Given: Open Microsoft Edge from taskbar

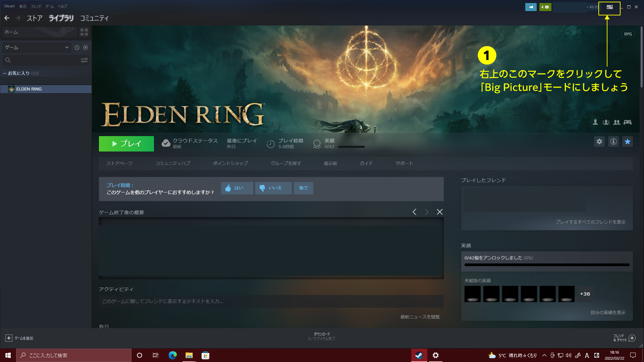Looking at the screenshot, I should tap(173, 355).
